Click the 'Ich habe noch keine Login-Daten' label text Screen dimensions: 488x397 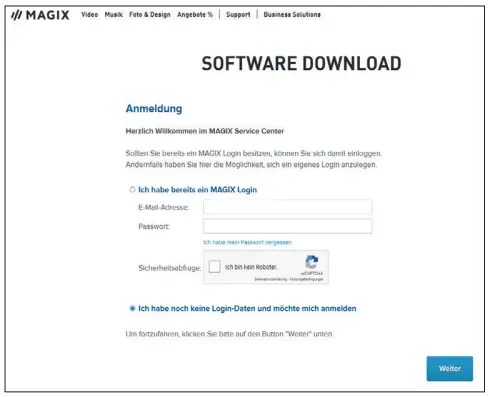pyautogui.click(x=247, y=309)
